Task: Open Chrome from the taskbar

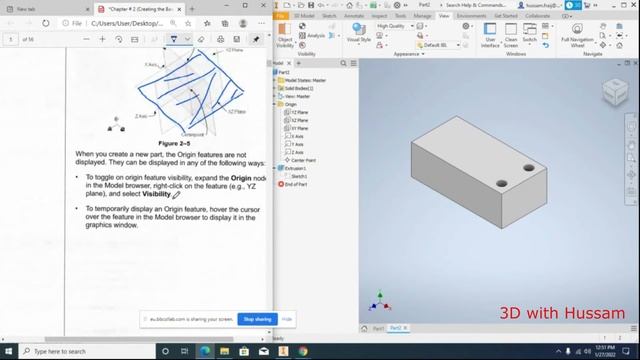Action: coord(303,351)
